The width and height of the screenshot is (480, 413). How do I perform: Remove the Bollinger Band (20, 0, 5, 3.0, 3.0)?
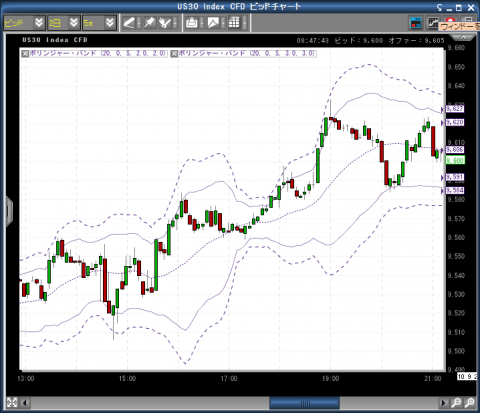tap(174, 53)
